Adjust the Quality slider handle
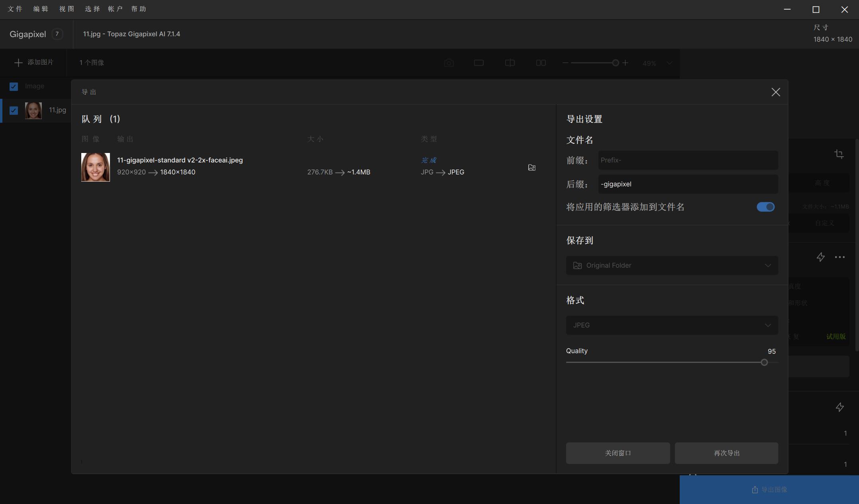 click(764, 363)
